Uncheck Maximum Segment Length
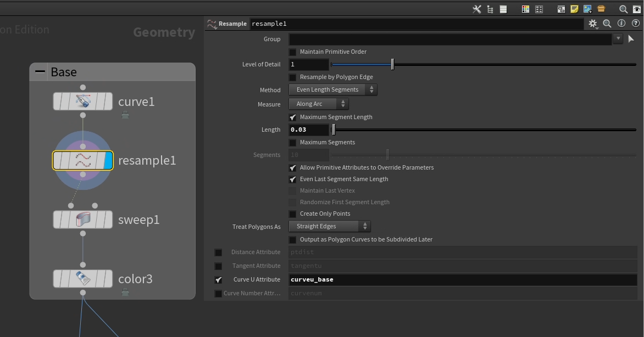This screenshot has width=644, height=337. coord(293,117)
